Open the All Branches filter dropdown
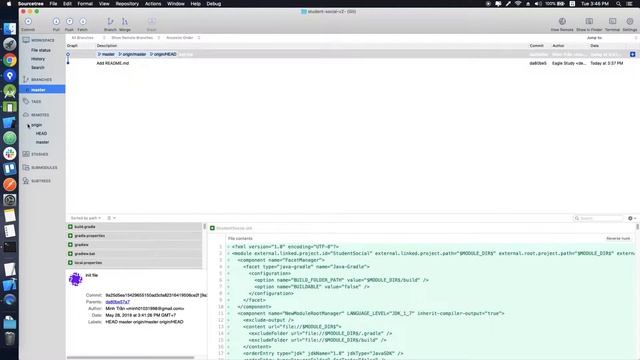 tap(88, 38)
